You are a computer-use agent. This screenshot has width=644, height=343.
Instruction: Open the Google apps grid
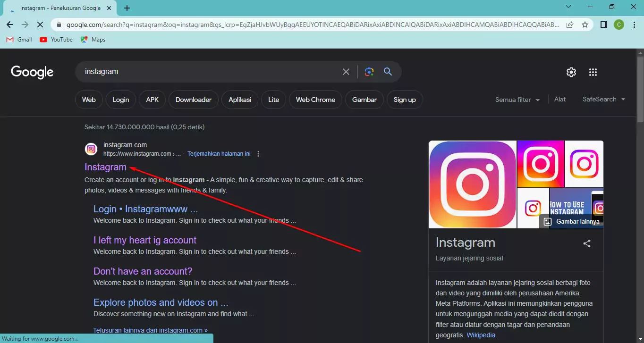coord(593,72)
